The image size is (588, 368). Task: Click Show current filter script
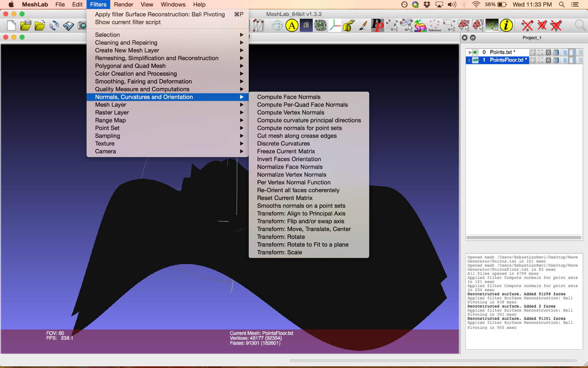point(167,22)
